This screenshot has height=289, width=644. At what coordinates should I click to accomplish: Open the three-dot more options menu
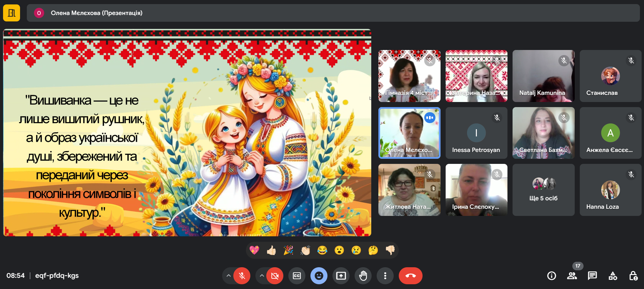(x=385, y=276)
